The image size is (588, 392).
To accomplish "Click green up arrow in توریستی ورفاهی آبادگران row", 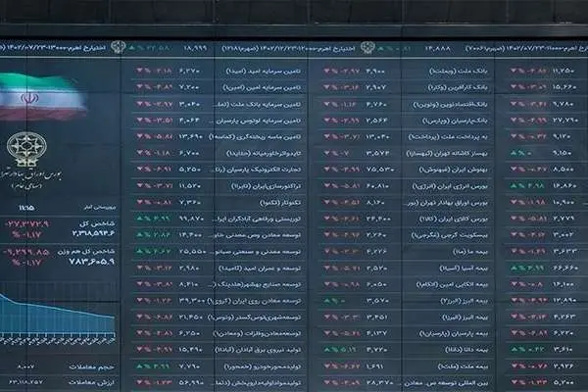I will click(139, 219).
